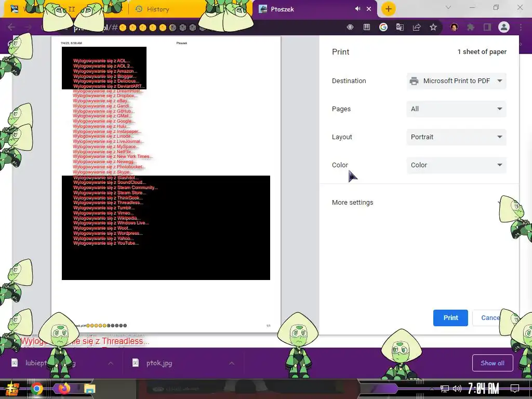Viewport: 532px width, 399px height.
Task: Click the reader mode book icon
Action: tap(367, 27)
